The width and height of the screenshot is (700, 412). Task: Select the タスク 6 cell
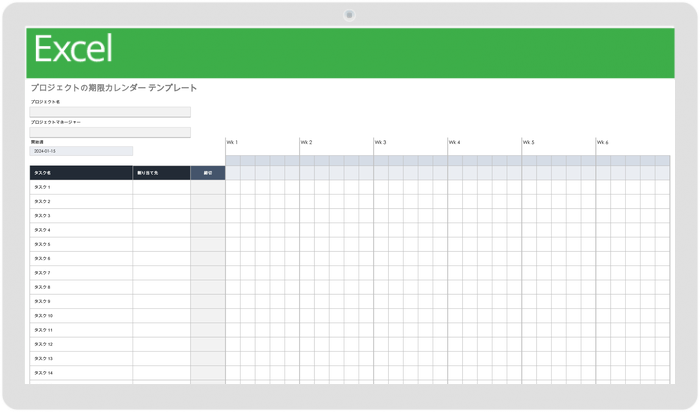[x=81, y=258]
